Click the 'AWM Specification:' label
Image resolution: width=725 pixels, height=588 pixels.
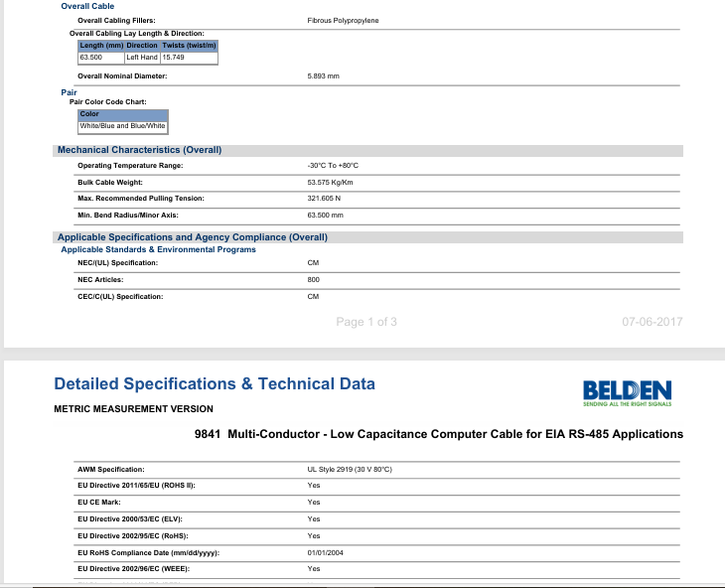coord(111,469)
